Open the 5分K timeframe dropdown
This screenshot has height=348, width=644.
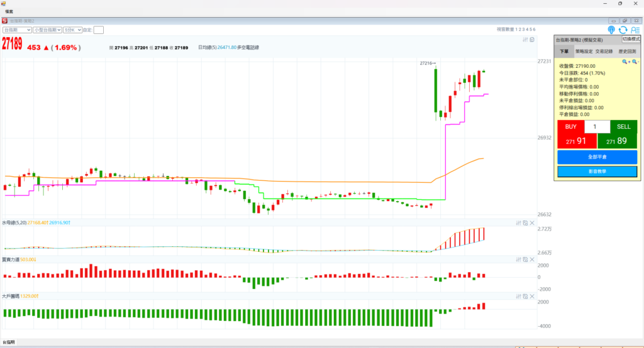pyautogui.click(x=72, y=30)
